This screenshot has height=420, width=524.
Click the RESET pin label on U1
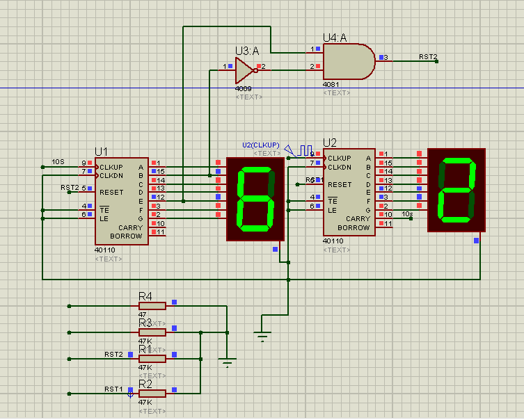111,193
